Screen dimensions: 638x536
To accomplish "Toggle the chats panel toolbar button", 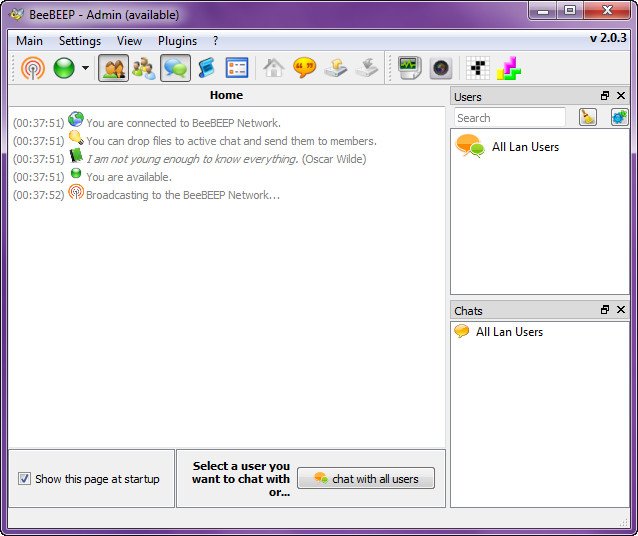I will [x=175, y=68].
